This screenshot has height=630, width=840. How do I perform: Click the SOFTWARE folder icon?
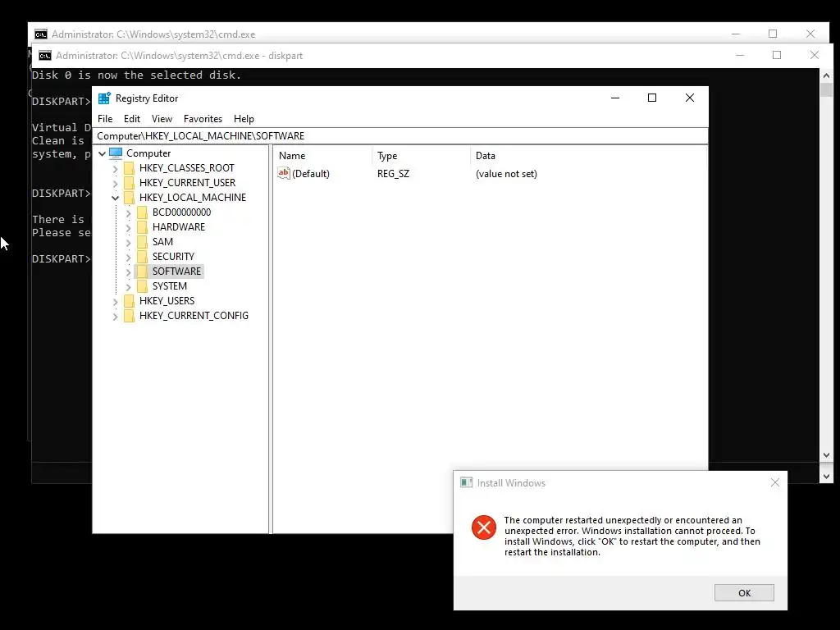coord(142,272)
